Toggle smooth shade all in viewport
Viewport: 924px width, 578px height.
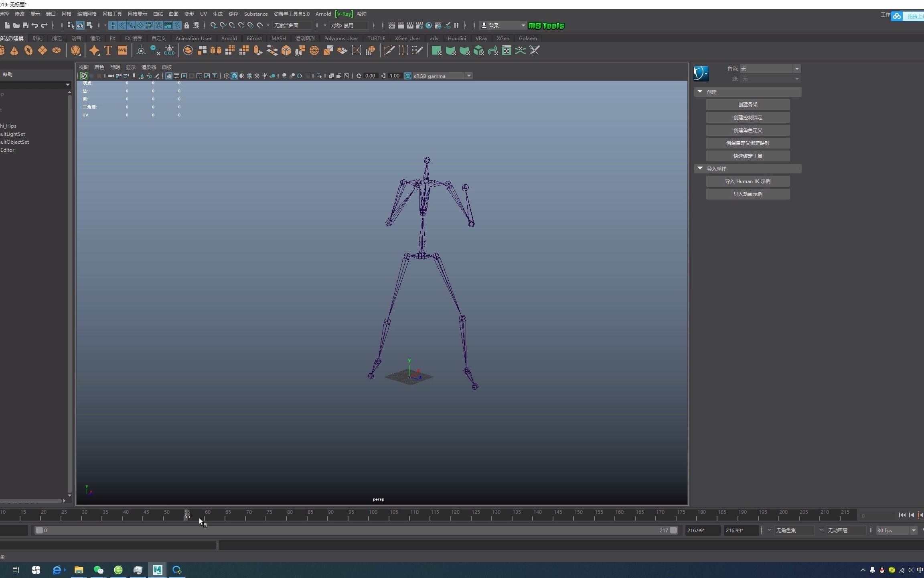[234, 76]
